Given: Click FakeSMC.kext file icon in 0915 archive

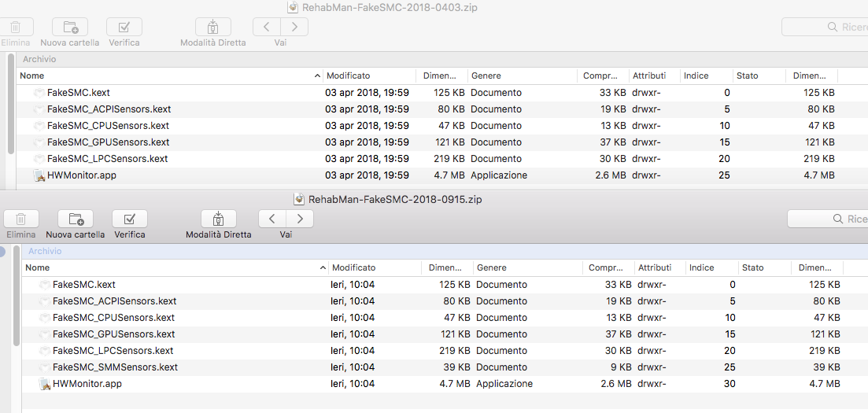Looking at the screenshot, I should pos(44,285).
